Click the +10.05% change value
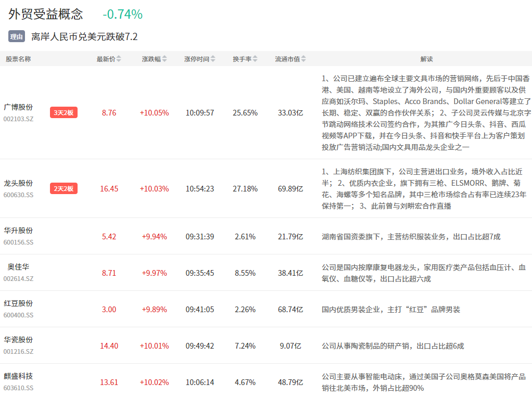 point(155,113)
